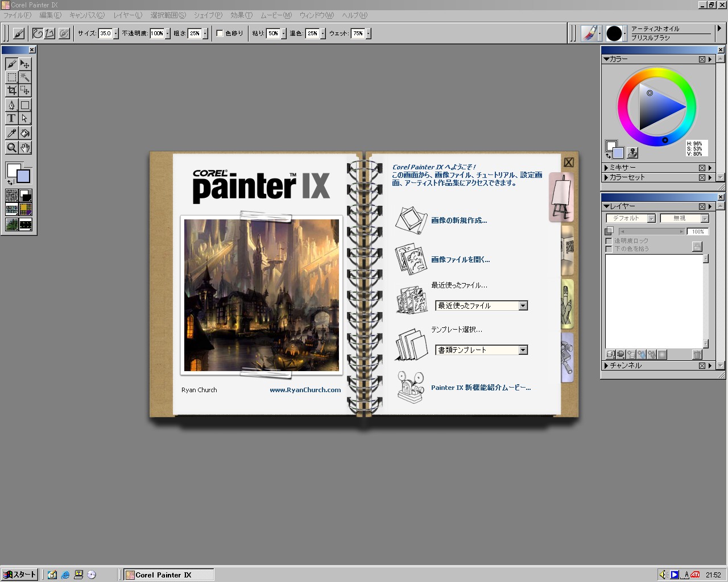Pick the Shape Selection arrow tool
Screen dimensions: 728x582
pyautogui.click(x=25, y=118)
